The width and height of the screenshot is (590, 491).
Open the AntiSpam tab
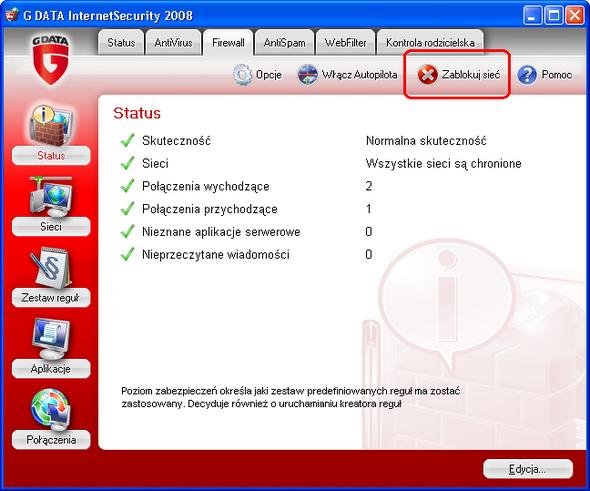284,43
